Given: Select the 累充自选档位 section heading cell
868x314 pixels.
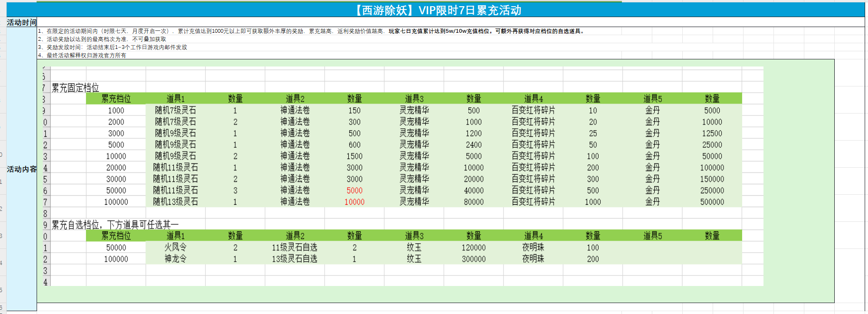Looking at the screenshot, I should [115, 225].
